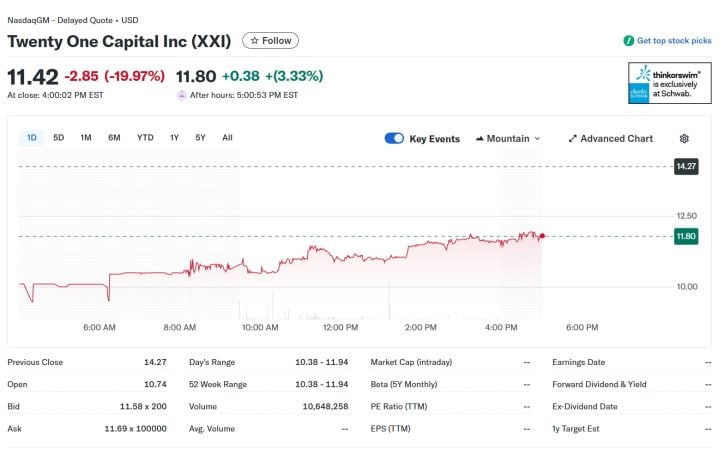Show All time chart range
The image size is (724, 450).
click(x=227, y=138)
